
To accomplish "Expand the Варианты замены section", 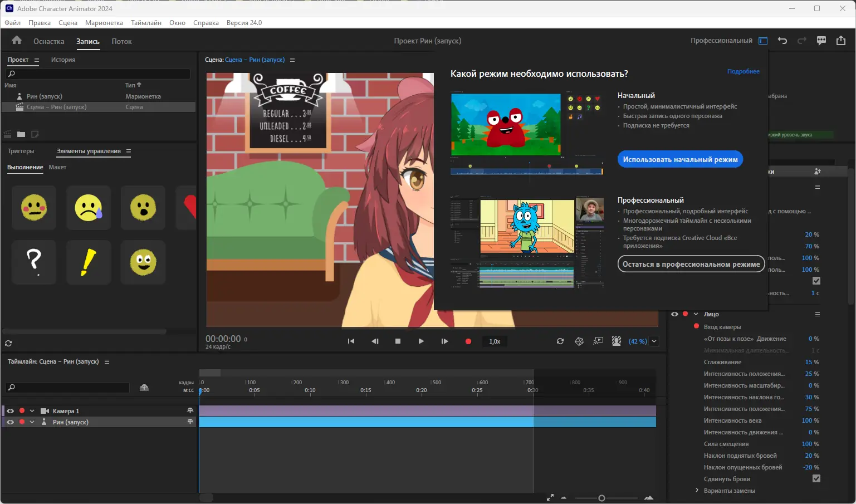I will point(697,491).
